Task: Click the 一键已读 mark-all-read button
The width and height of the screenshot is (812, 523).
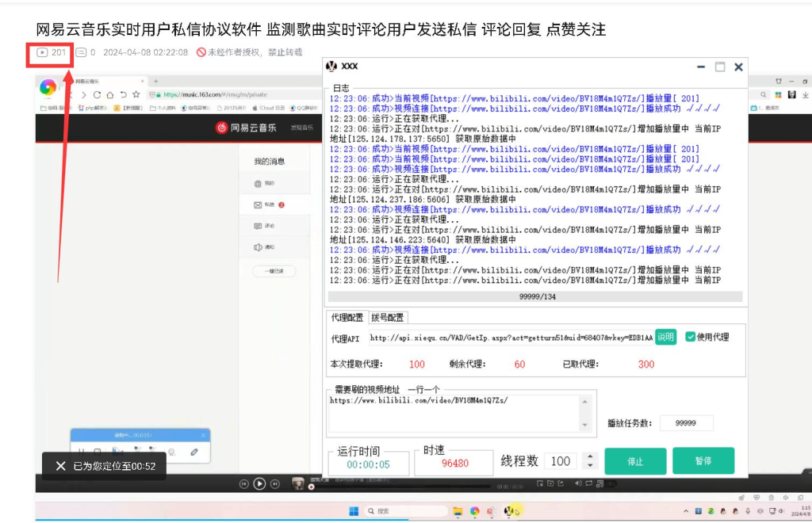Action: (274, 271)
